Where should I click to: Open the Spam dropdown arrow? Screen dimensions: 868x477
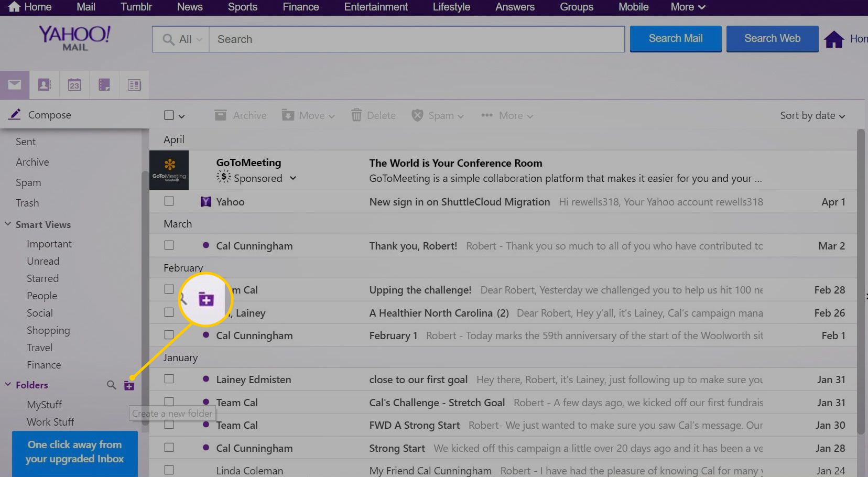pos(461,116)
